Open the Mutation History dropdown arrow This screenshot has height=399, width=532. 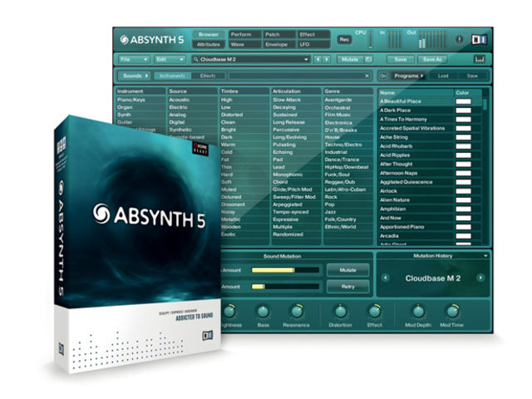[x=485, y=256]
